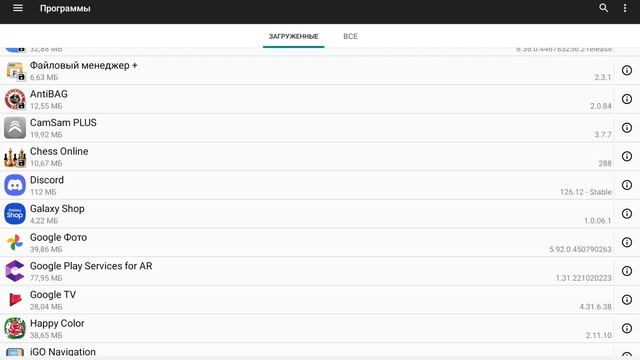Click the CamSam PLUS app icon
The image size is (640, 360).
coord(15,128)
